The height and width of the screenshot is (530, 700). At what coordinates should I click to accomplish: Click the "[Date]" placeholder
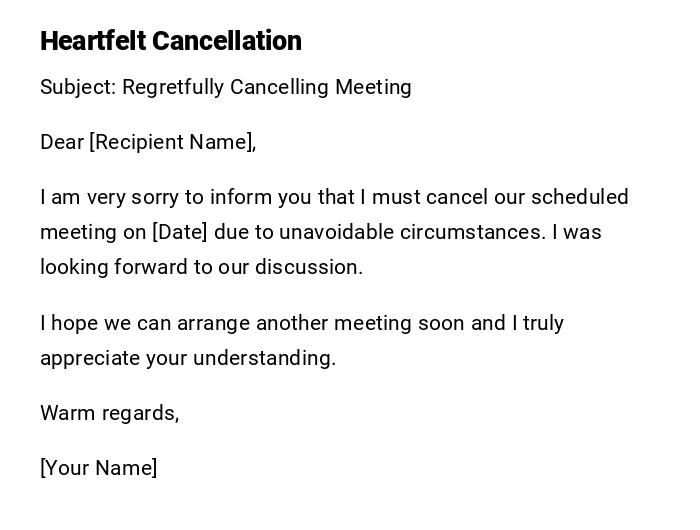click(180, 232)
